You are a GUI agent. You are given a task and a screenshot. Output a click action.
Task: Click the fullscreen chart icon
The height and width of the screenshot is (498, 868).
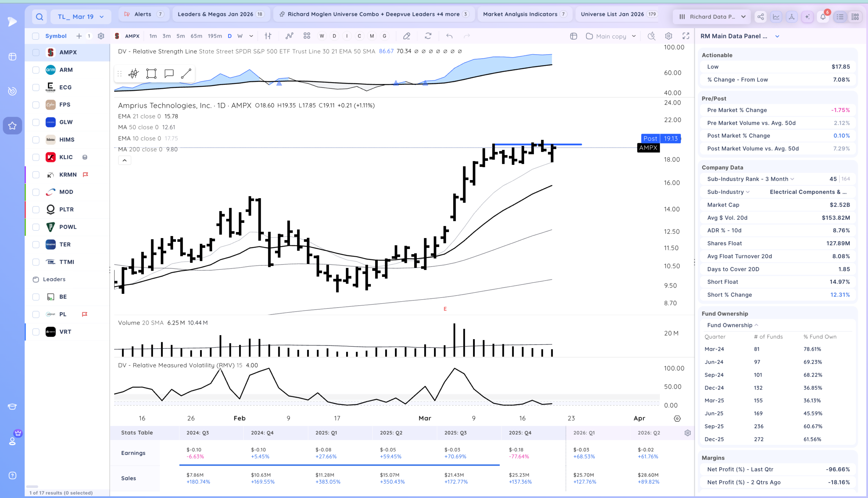pyautogui.click(x=686, y=36)
